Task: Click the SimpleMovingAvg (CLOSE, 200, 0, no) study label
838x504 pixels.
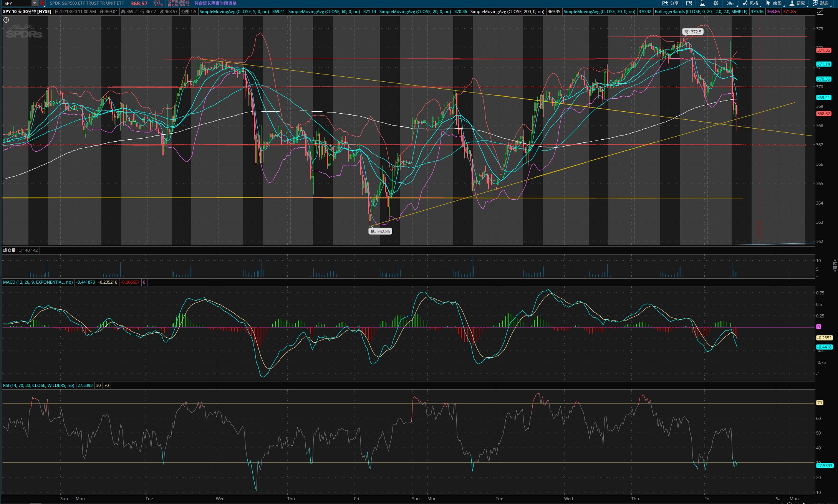Action: (507, 12)
